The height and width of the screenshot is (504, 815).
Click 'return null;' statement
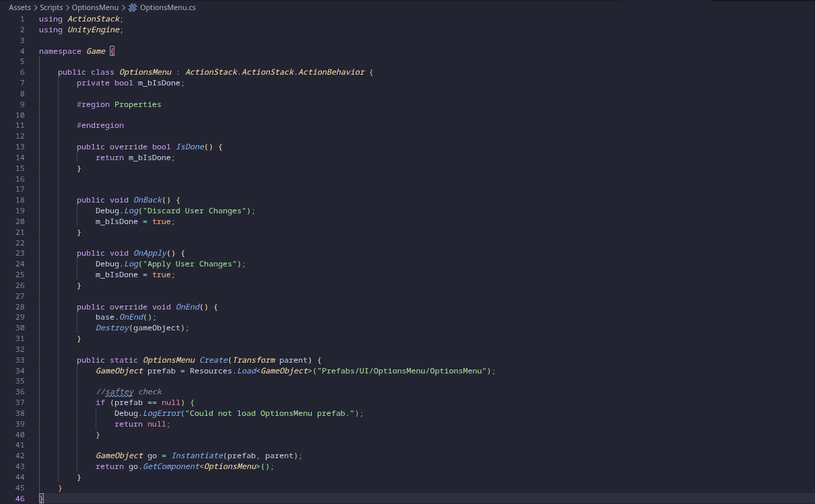tap(143, 424)
